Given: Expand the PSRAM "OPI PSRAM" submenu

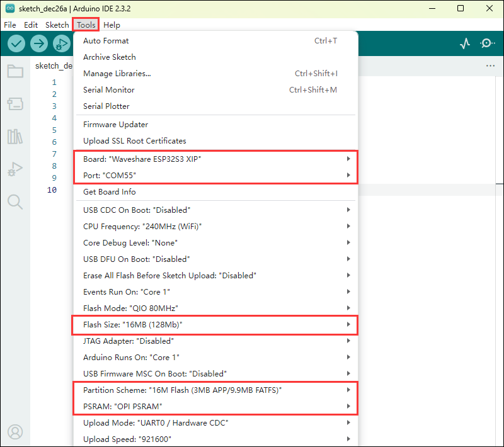Looking at the screenshot, I should point(215,407).
